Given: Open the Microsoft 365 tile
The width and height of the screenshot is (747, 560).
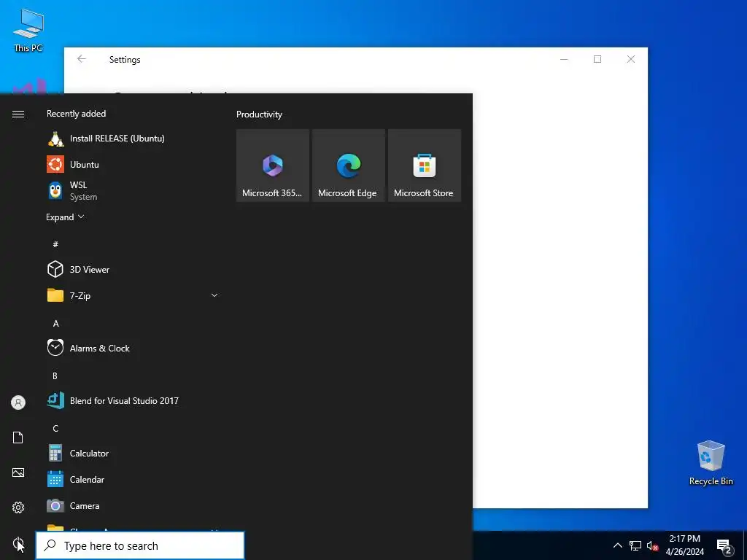Looking at the screenshot, I should click(x=273, y=166).
